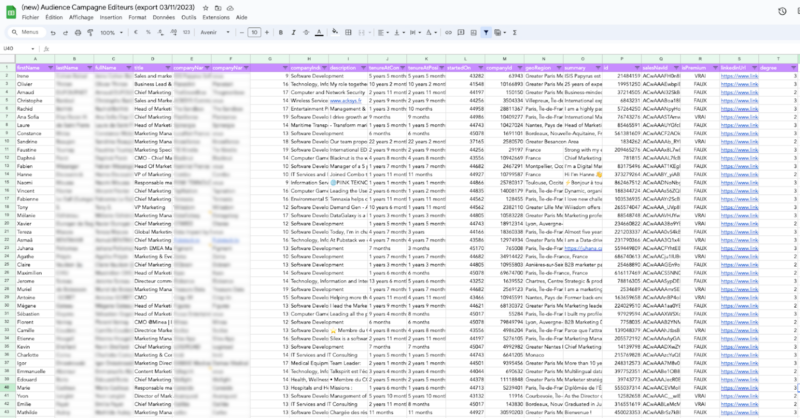This screenshot has height=418, width=800.
Task: Decrease decimal places
Action: [x=161, y=33]
